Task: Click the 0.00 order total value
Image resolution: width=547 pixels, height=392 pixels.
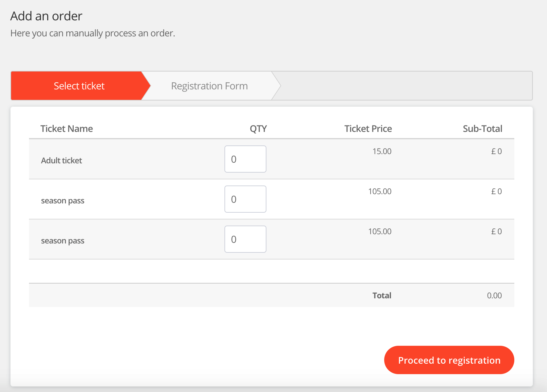Action: click(x=494, y=296)
